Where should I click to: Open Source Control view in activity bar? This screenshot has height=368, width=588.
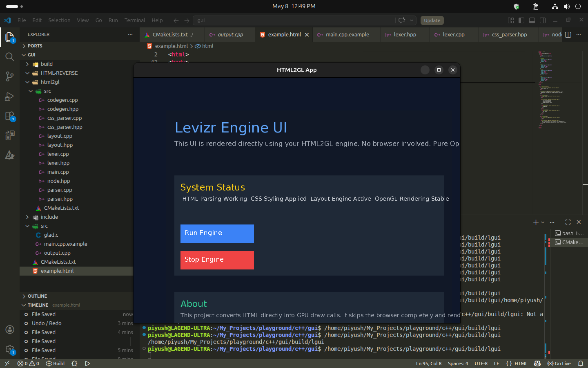[10, 76]
